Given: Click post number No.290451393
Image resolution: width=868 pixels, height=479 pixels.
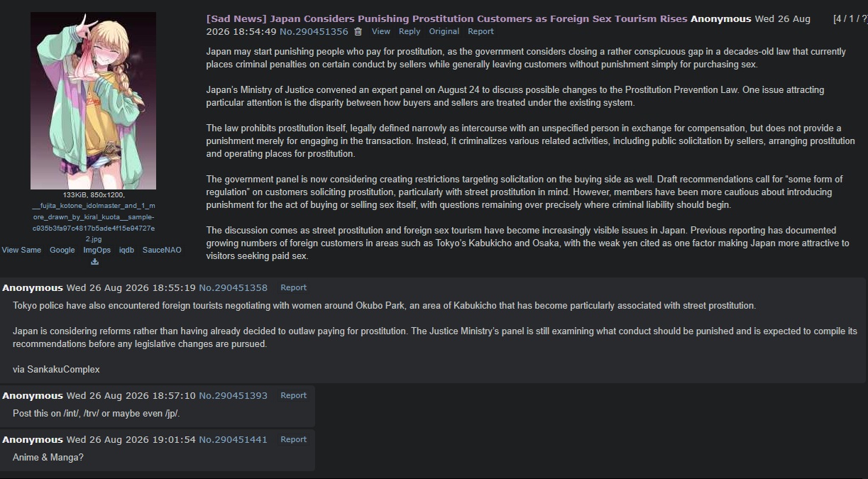Looking at the screenshot, I should click(233, 395).
